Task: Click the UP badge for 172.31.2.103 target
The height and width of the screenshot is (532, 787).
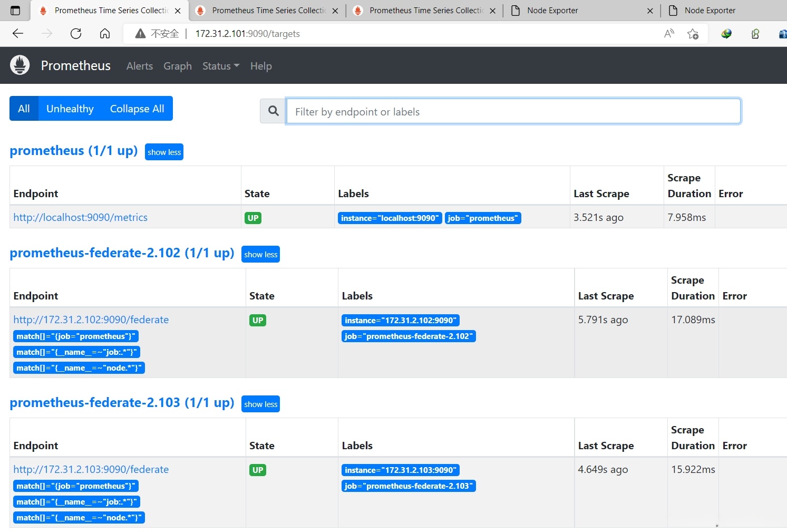Action: [258, 470]
